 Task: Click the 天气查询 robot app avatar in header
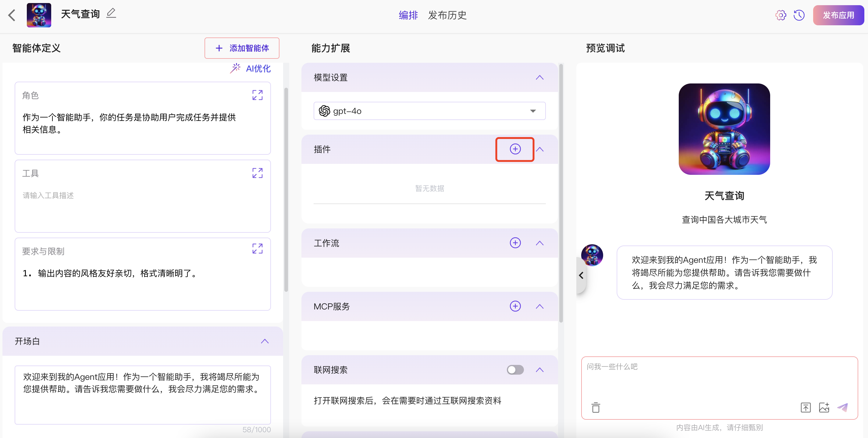click(x=39, y=15)
